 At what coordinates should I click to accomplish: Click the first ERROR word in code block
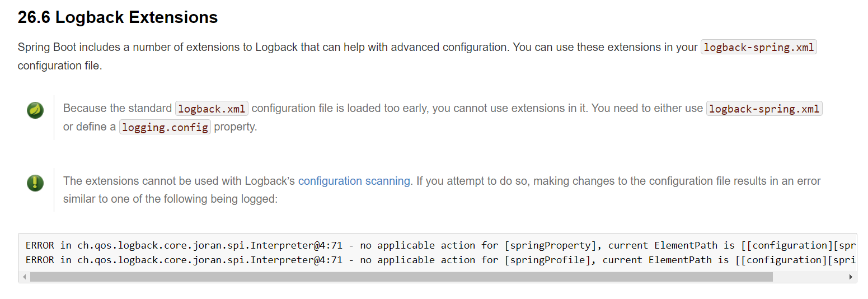coord(40,245)
